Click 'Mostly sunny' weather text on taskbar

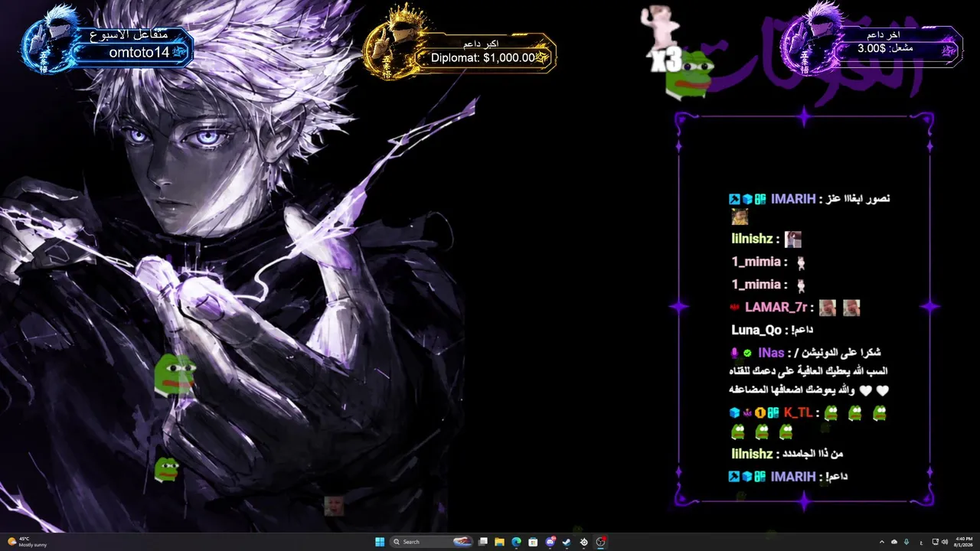click(x=33, y=545)
